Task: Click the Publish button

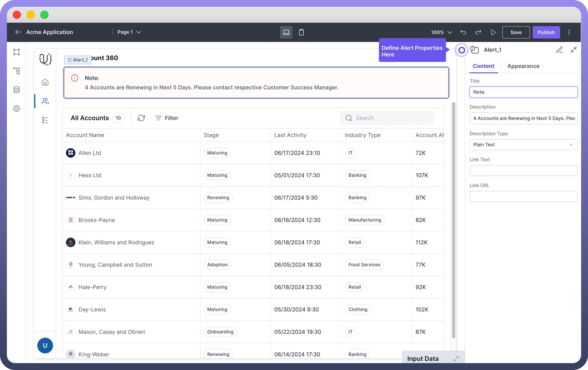Action: (x=546, y=32)
